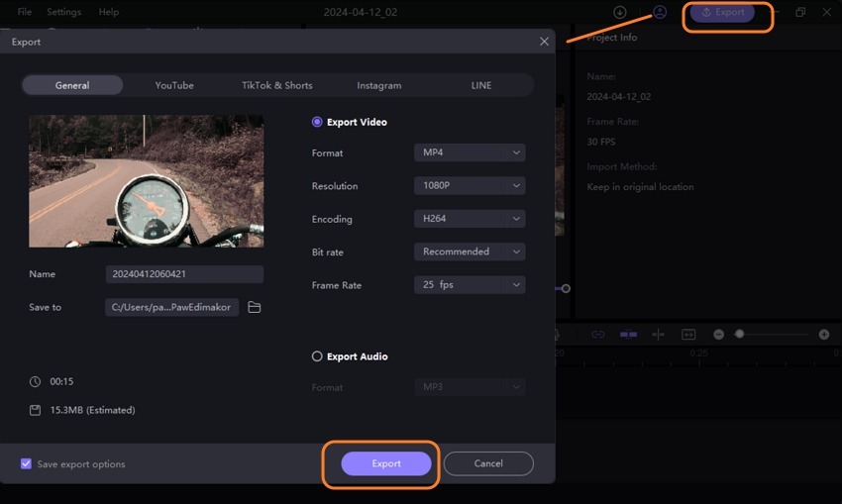Toggle the magnetic snap icon in timeline toolbar
The image size is (842, 504).
(628, 335)
